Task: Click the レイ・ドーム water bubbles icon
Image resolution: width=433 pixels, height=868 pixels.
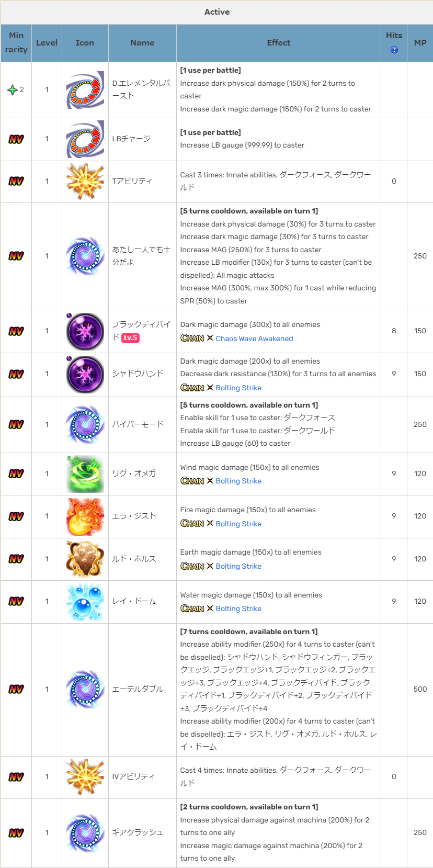Action: point(85,602)
